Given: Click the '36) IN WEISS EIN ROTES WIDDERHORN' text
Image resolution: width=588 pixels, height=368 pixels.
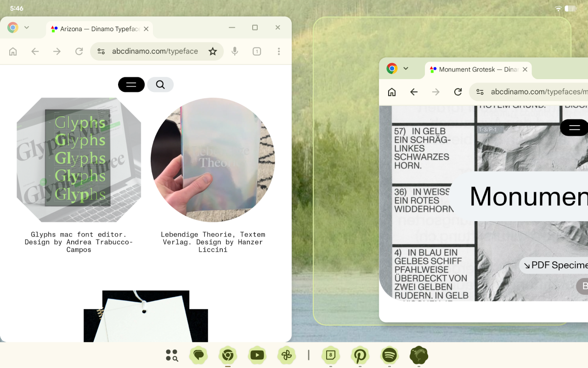Looking at the screenshot, I should click(423, 200).
